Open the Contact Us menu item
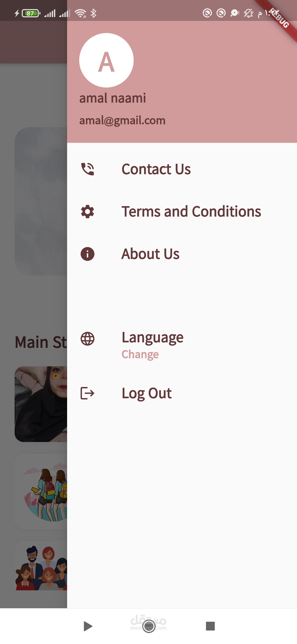Viewport: 297px width, 644px height. 156,169
